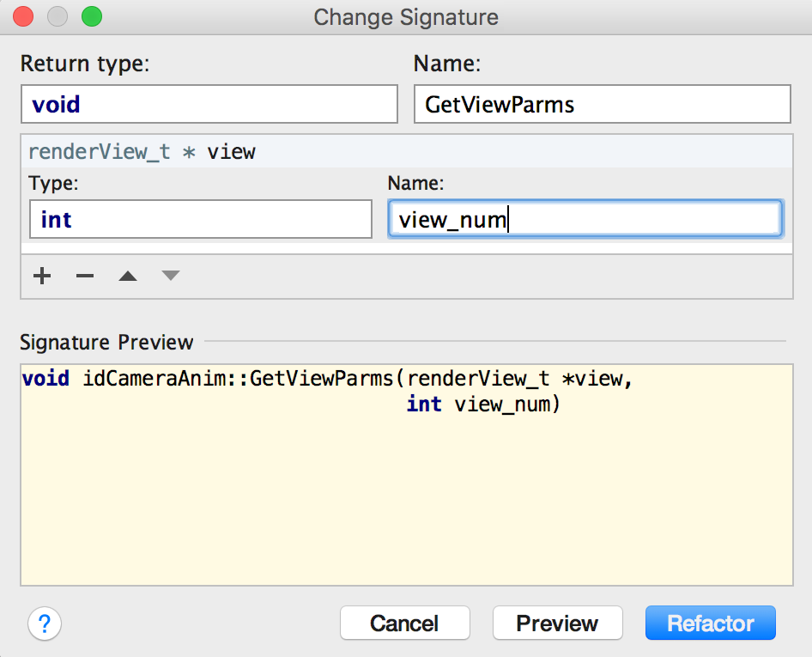This screenshot has width=812, height=657.
Task: Add a new parameter with the plus icon
Action: (x=42, y=276)
